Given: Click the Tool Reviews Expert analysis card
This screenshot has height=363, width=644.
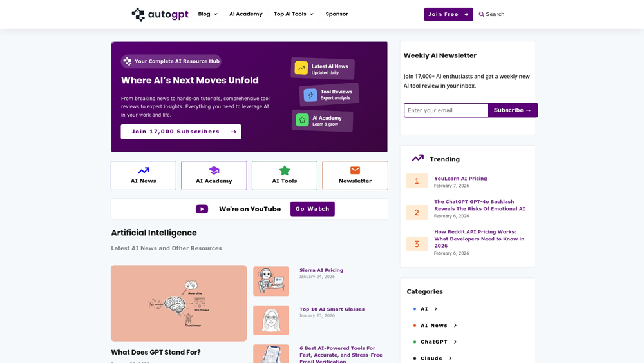Looking at the screenshot, I should (x=329, y=95).
